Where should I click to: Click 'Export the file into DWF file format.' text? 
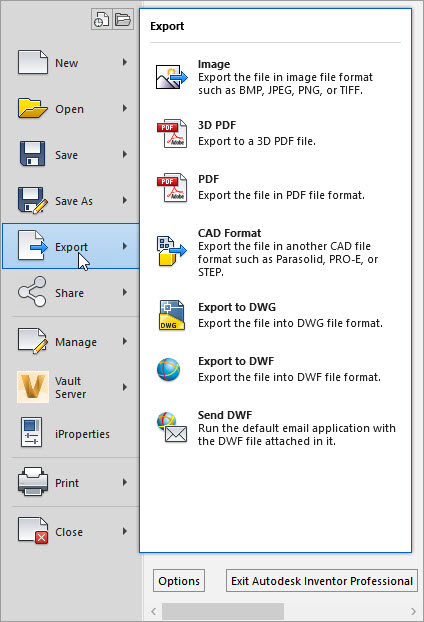click(x=289, y=377)
